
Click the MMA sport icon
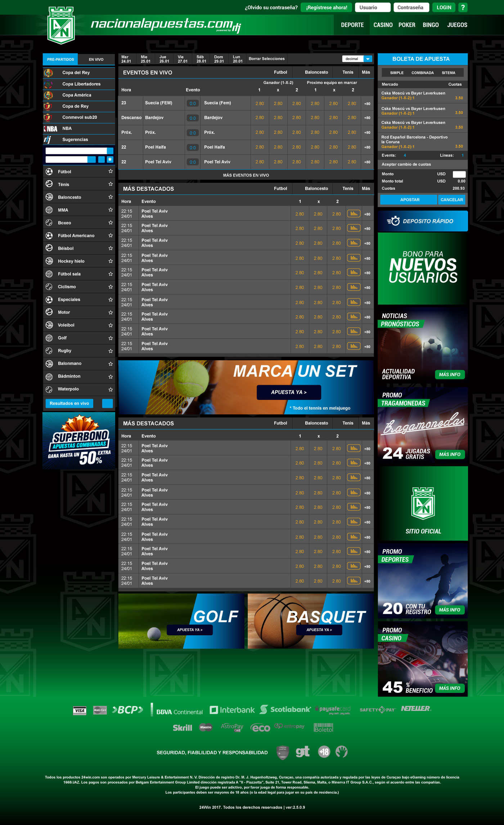click(x=49, y=210)
